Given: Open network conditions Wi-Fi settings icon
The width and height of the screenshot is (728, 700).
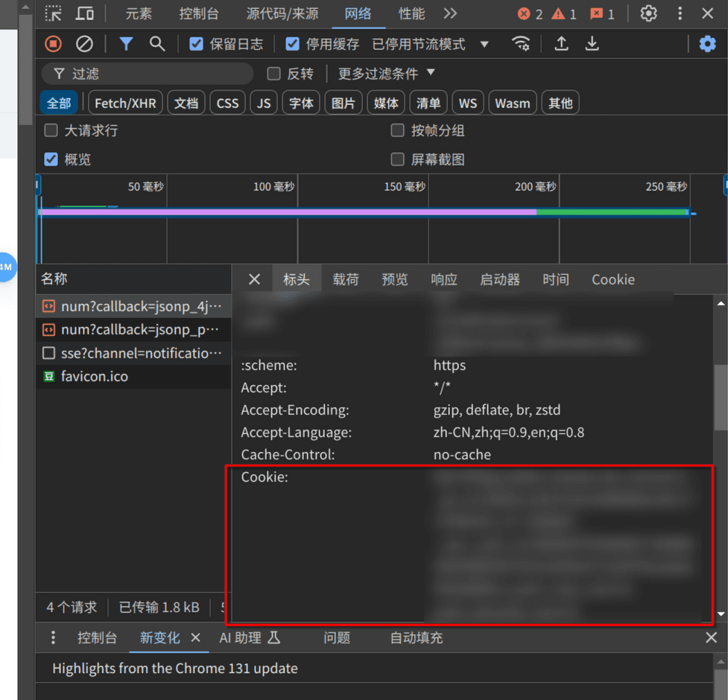Looking at the screenshot, I should pyautogui.click(x=521, y=44).
